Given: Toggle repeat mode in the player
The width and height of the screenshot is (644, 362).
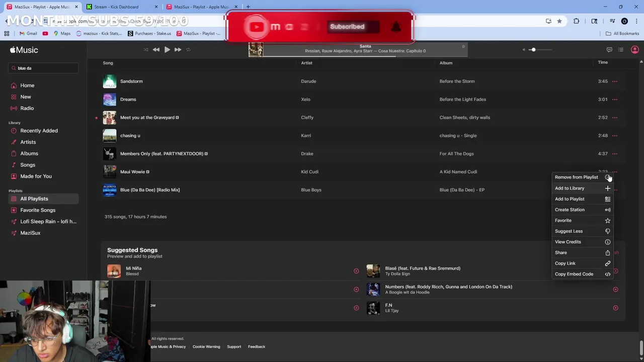Looking at the screenshot, I should click(x=188, y=50).
